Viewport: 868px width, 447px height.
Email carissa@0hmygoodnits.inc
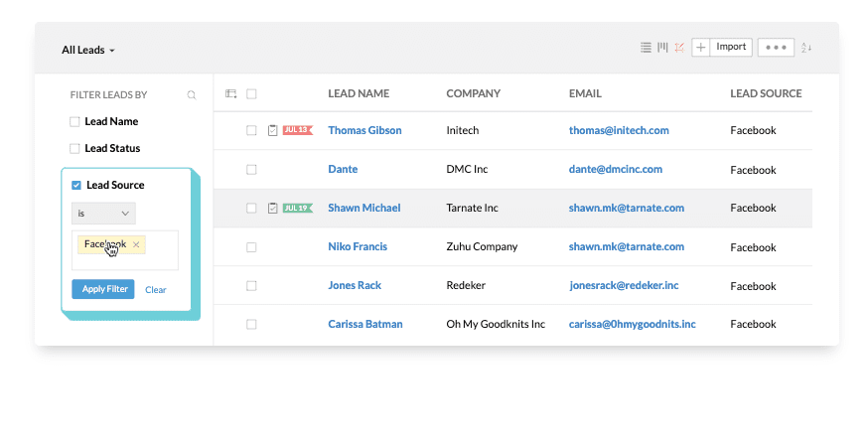[633, 324]
